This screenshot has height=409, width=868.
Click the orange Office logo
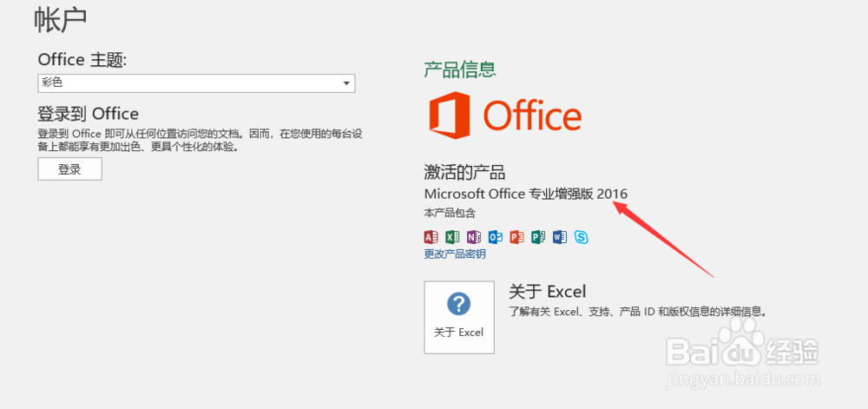505,116
